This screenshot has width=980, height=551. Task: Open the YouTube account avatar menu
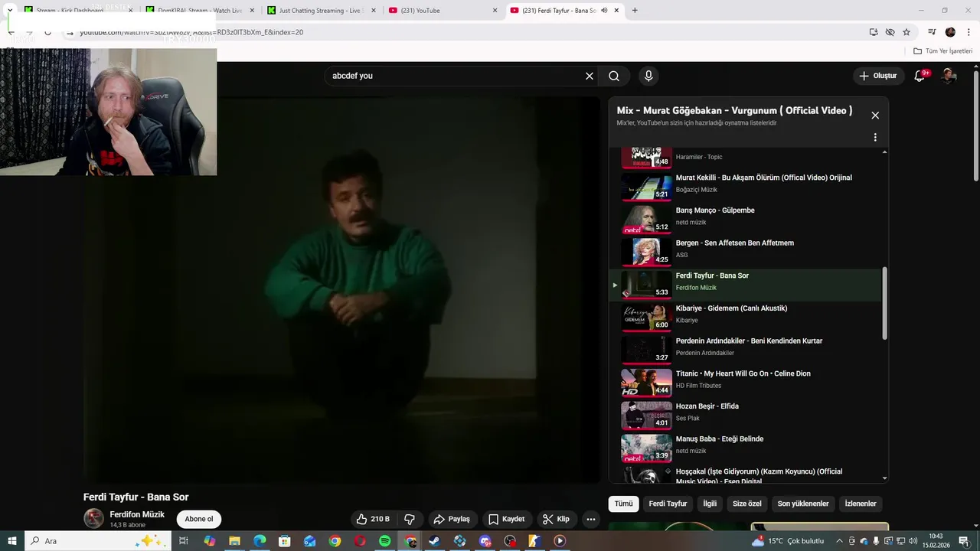[x=949, y=76]
